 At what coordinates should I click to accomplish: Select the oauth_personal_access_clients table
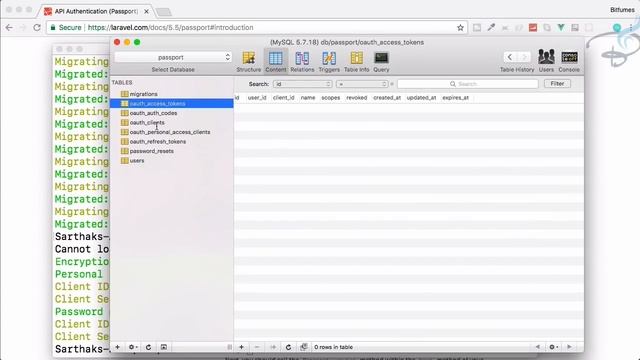pos(172,132)
